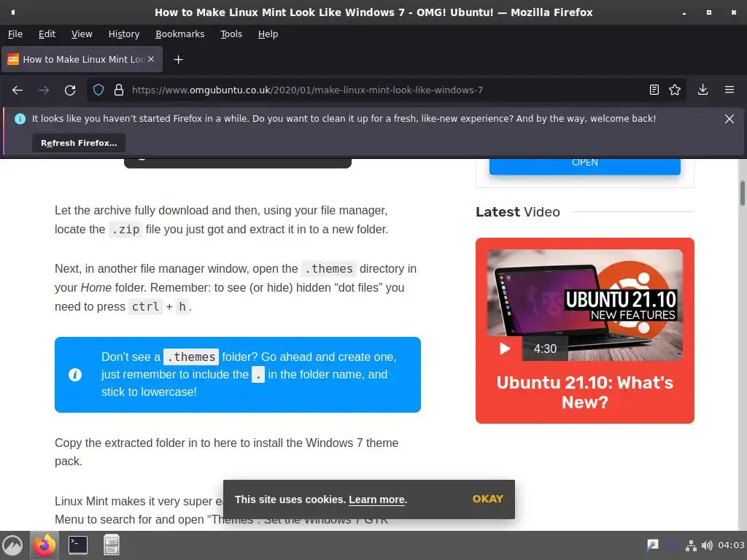Click the search tray icon
This screenshot has width=747, height=560.
point(652,545)
